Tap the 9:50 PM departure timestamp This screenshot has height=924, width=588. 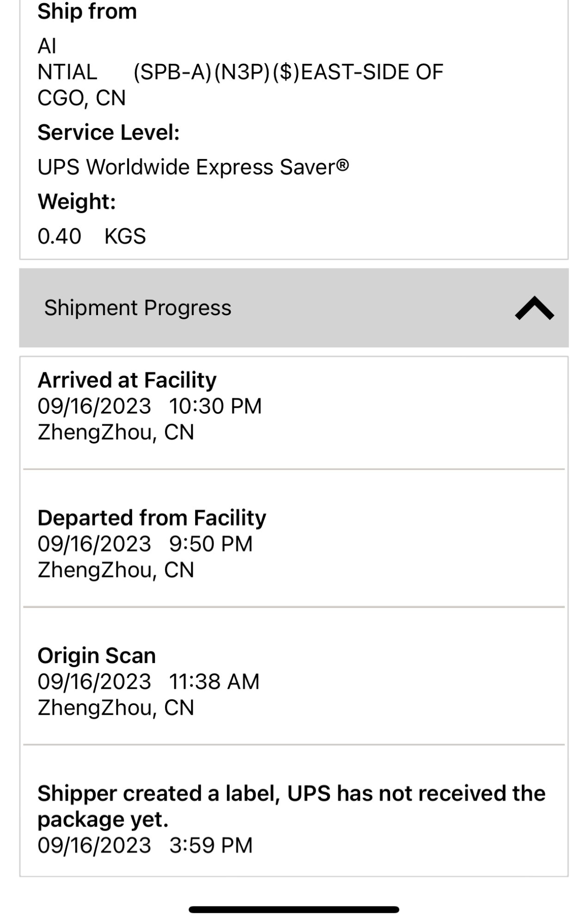click(211, 544)
